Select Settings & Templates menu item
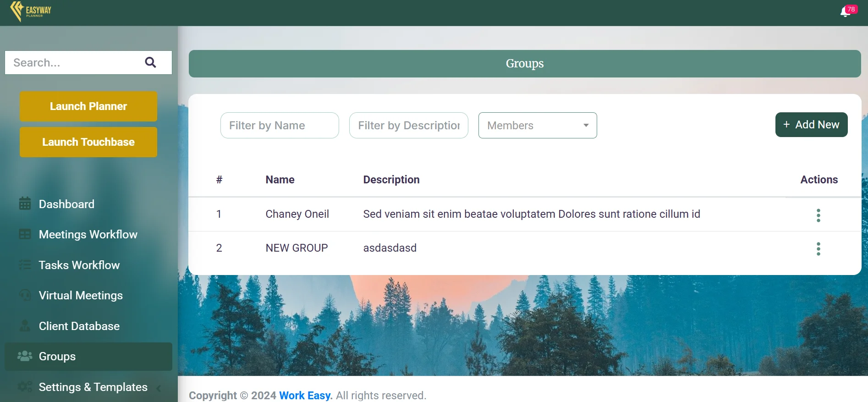Image resolution: width=868 pixels, height=402 pixels. click(x=93, y=387)
